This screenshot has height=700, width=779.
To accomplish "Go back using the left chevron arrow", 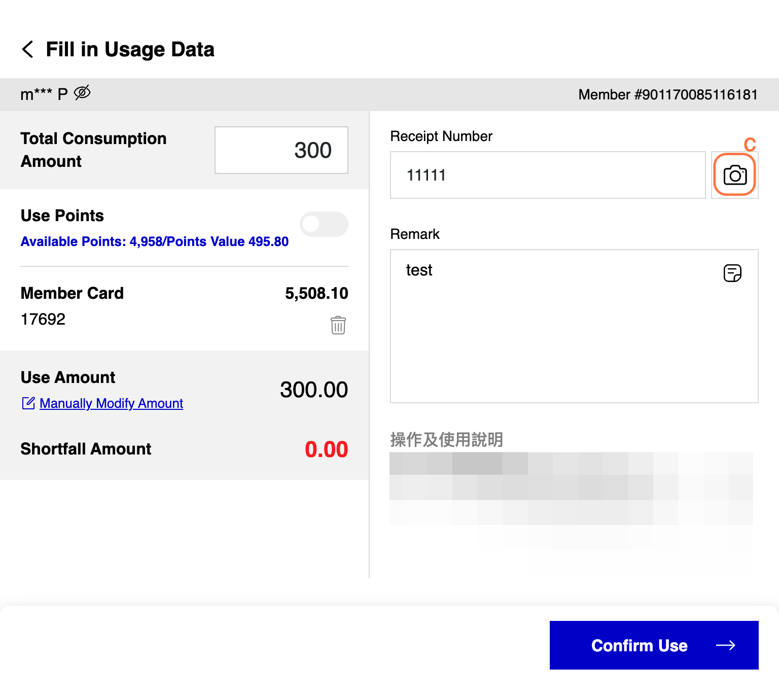I will (28, 49).
